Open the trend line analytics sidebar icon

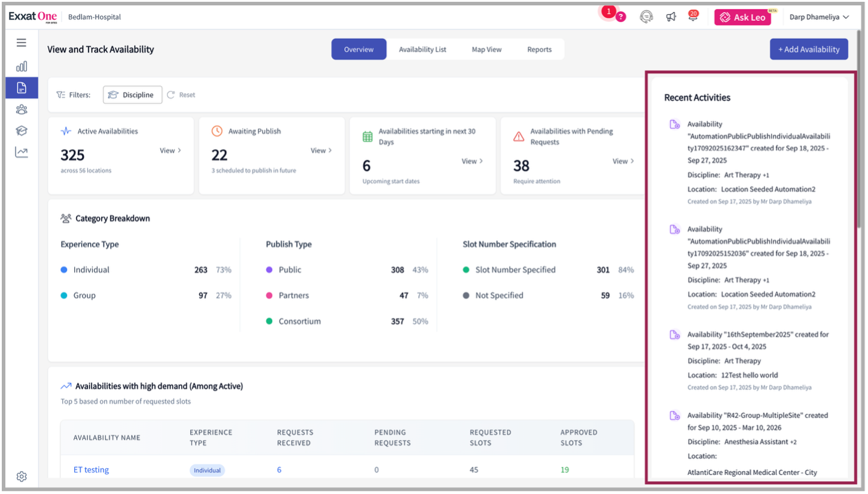click(x=22, y=152)
